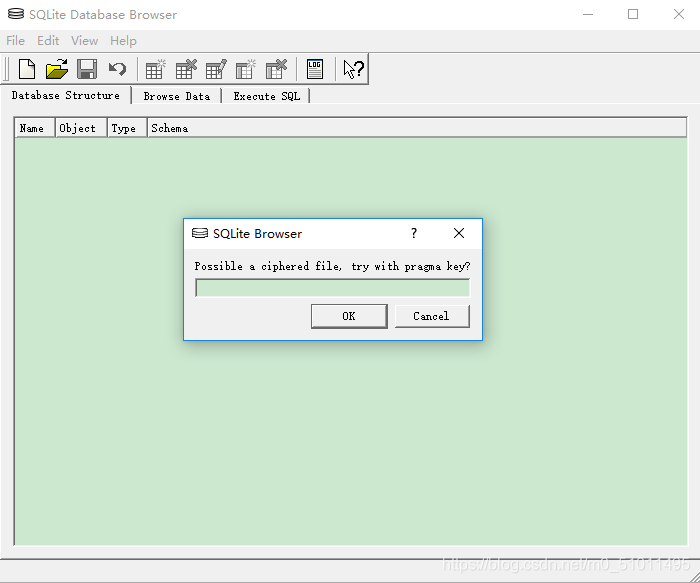Screen dimensions: 700x583
Task: Save changes with the floppy disk icon
Action: (x=87, y=69)
